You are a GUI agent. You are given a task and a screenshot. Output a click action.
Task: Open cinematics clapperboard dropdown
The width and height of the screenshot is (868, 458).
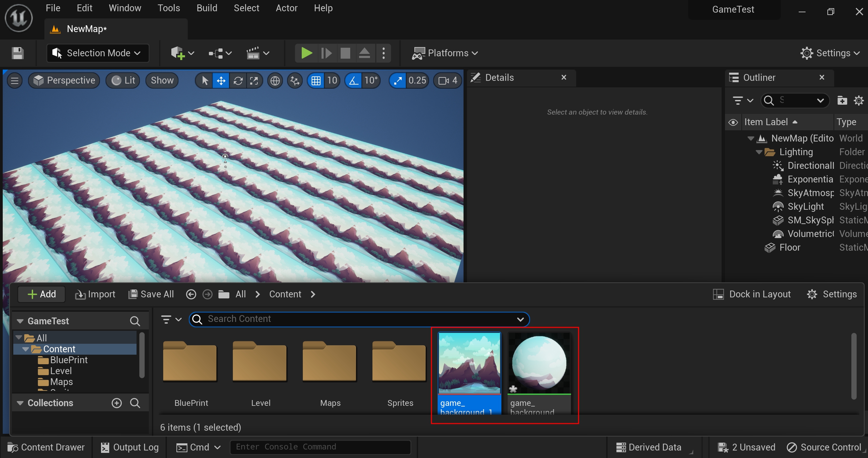(258, 53)
